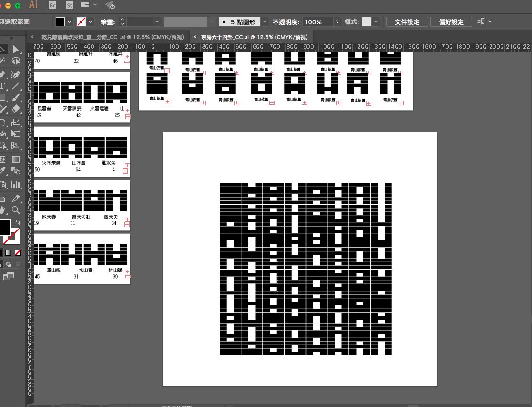This screenshot has width=532, height=407.
Task: Choose the Lasso tool
Action: pos(16,61)
